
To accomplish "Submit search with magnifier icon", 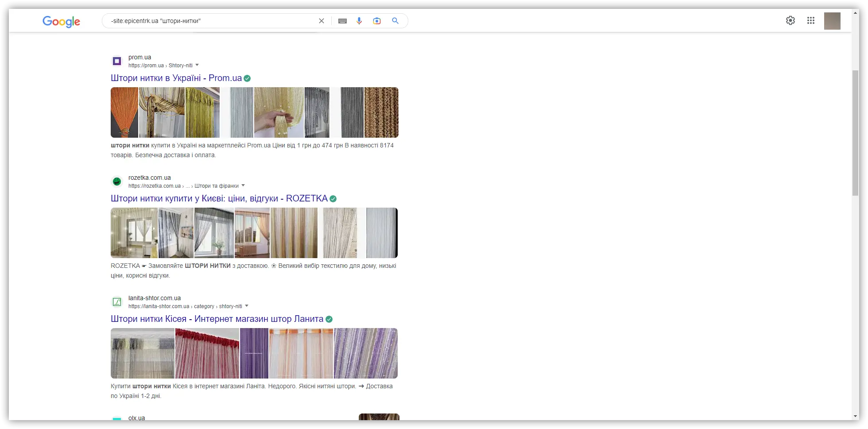I will click(395, 21).
